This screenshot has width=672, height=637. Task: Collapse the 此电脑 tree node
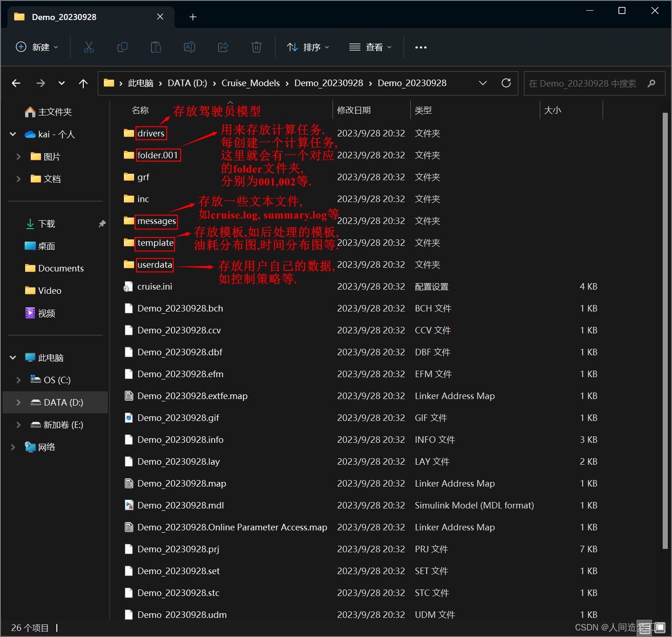[x=13, y=358]
